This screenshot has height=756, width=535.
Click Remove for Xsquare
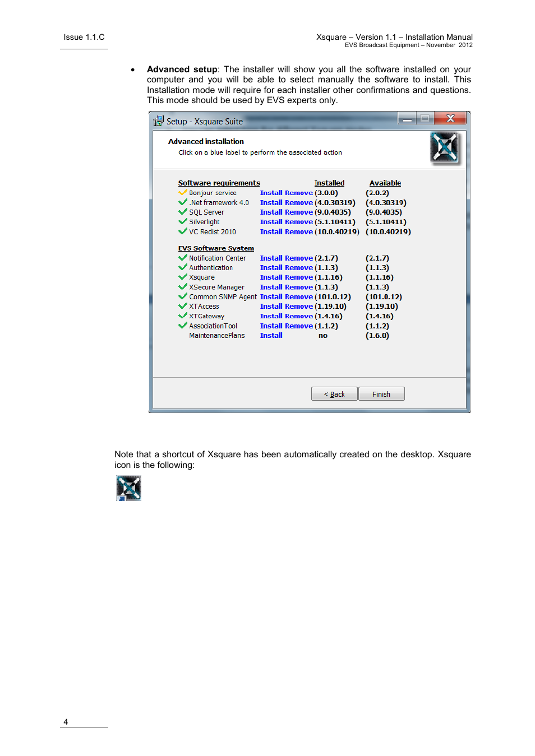tap(299, 277)
